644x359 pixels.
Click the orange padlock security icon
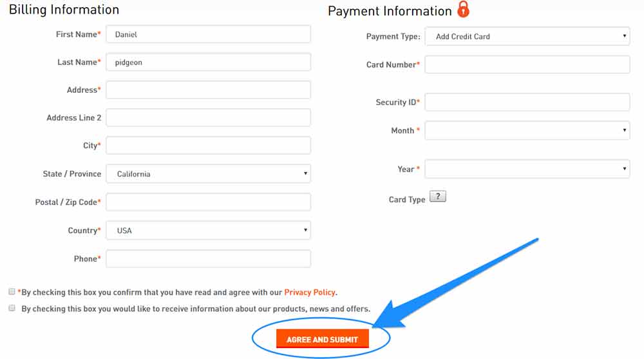463,9
